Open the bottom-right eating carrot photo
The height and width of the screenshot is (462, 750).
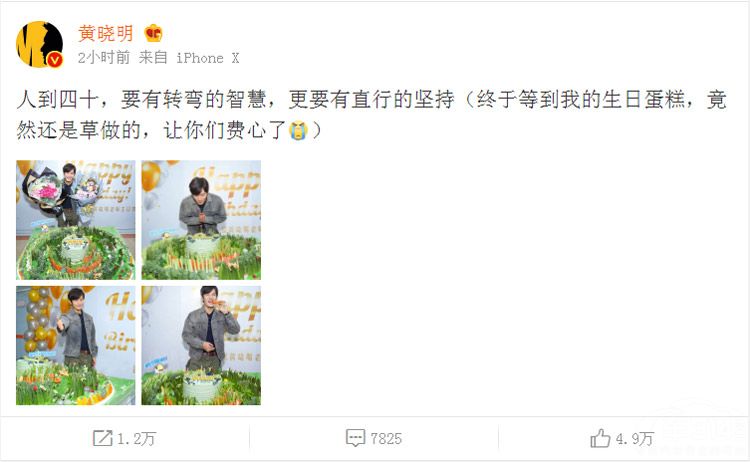[x=201, y=346]
